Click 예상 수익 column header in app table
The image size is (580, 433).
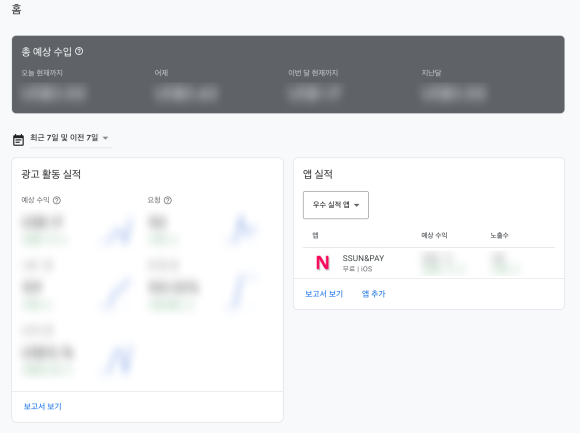point(434,235)
